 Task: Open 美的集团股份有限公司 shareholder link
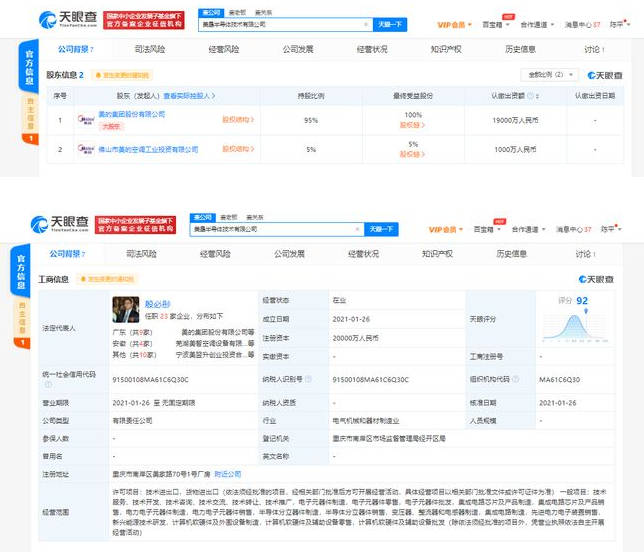(131, 114)
